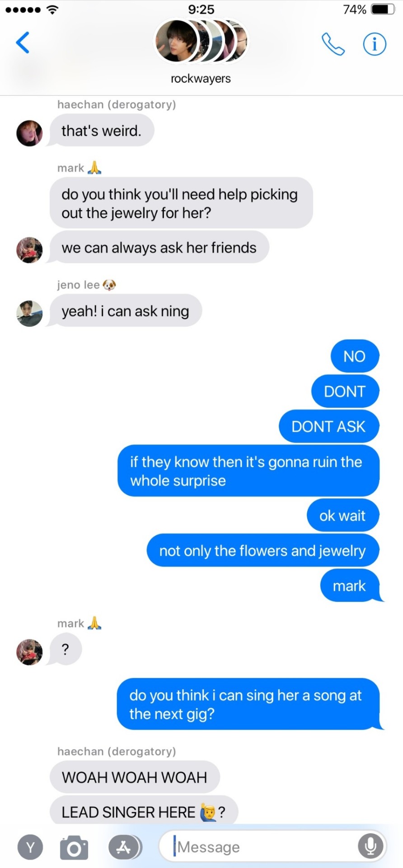This screenshot has width=403, height=868.
Task: Tap the Wi-Fi status indicator
Action: coord(53,9)
